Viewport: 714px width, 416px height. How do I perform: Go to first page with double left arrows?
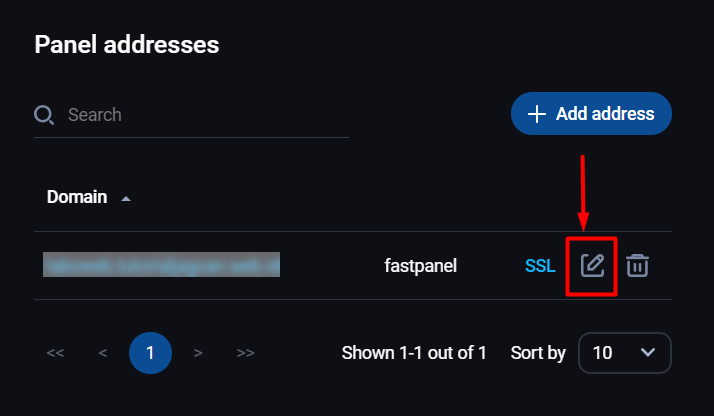[x=55, y=353]
